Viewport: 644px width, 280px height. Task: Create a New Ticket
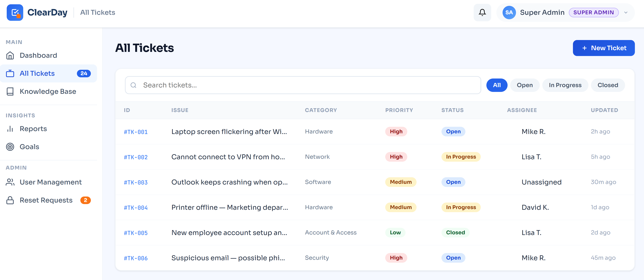tap(604, 48)
